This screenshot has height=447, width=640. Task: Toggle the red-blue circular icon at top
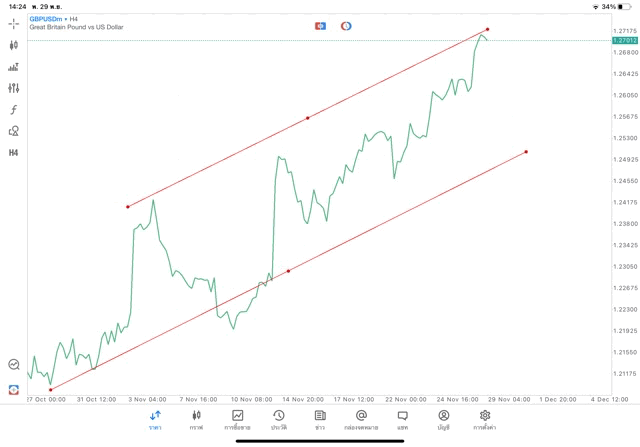[x=346, y=25]
